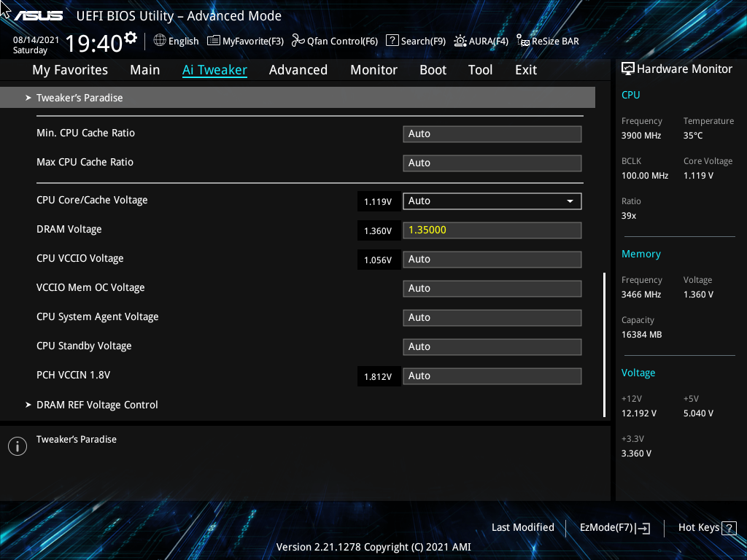Open the Monitor tab
Image resolution: width=747 pixels, height=560 pixels.
click(373, 70)
